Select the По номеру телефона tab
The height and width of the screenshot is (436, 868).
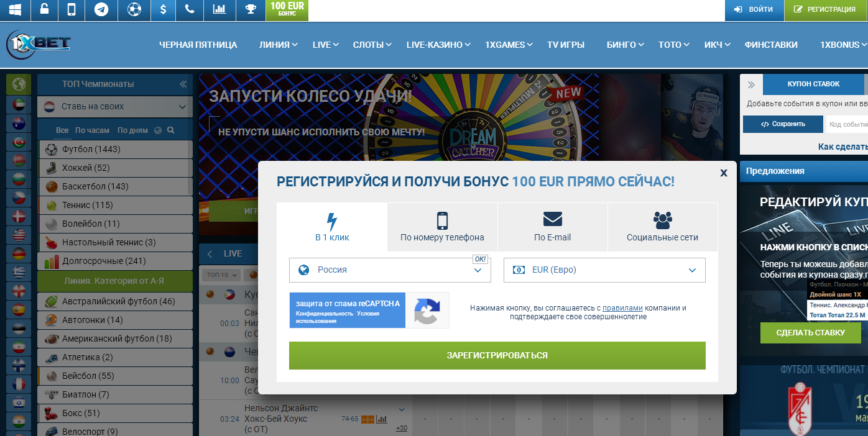(x=442, y=227)
